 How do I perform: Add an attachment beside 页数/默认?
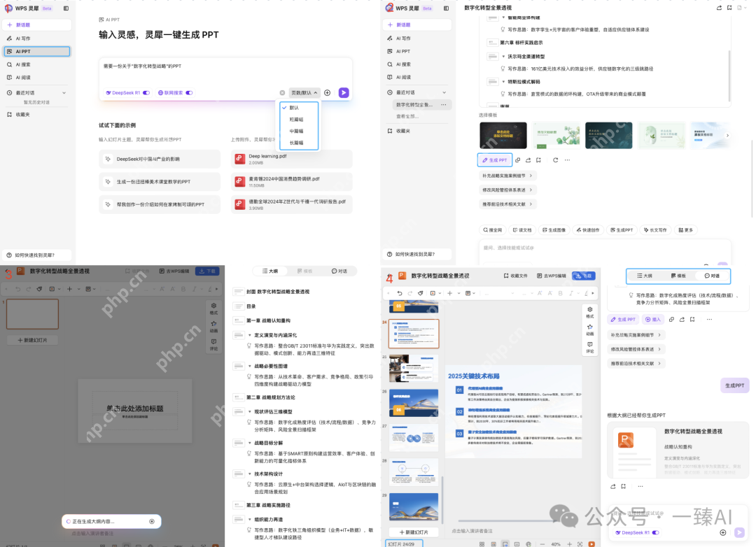[x=328, y=92]
